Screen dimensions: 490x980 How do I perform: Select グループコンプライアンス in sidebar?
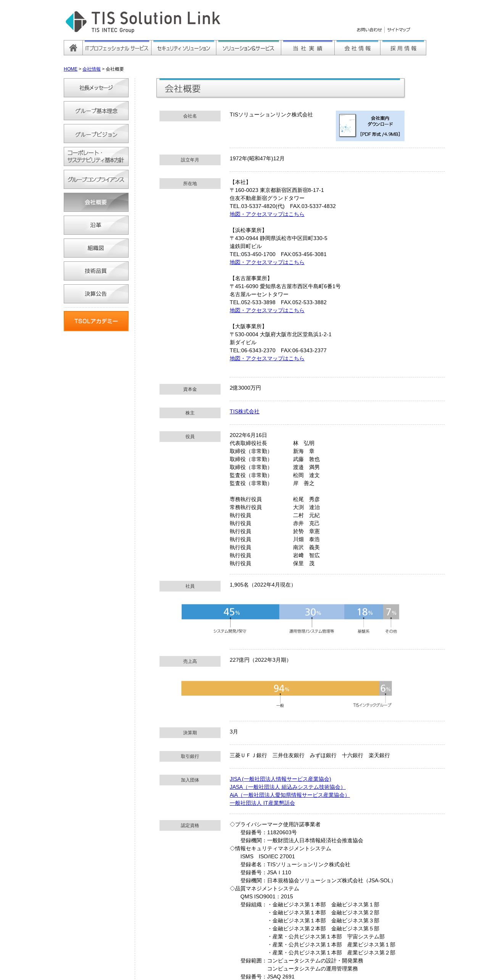point(96,179)
